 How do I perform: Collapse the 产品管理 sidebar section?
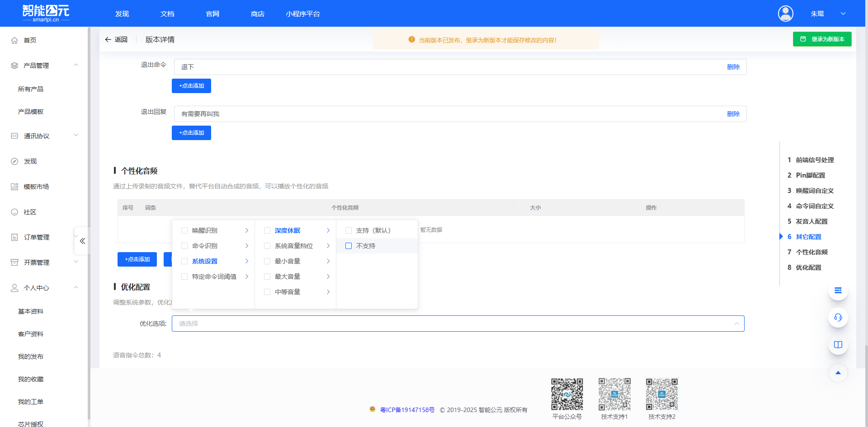[x=76, y=66]
